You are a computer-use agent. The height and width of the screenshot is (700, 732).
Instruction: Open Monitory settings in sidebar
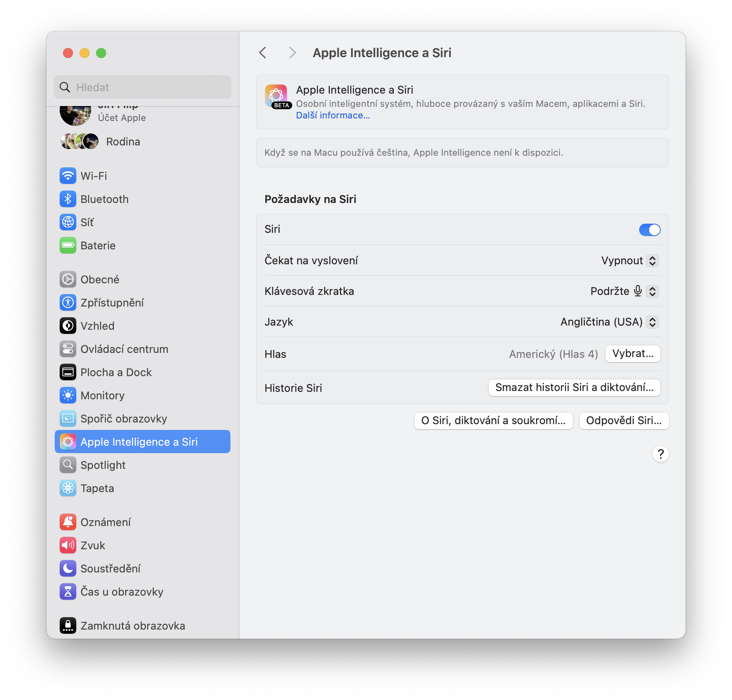point(143,396)
